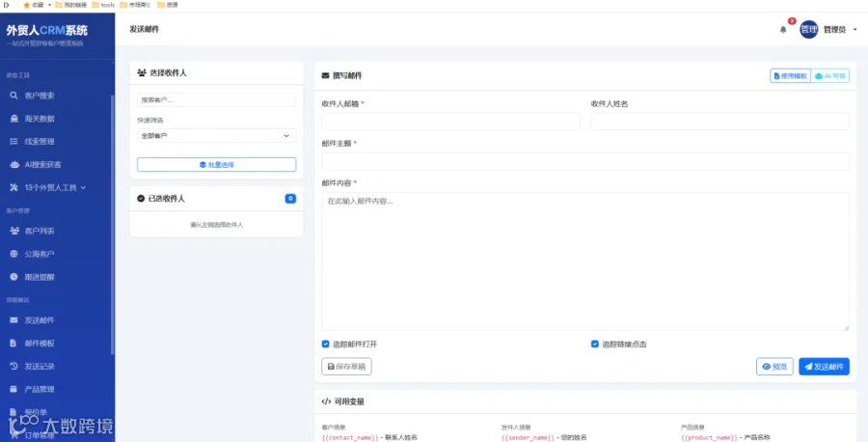The height and width of the screenshot is (442, 868).
Task: Toggle the 追踪邮件打开 checkbox
Action: click(x=326, y=344)
